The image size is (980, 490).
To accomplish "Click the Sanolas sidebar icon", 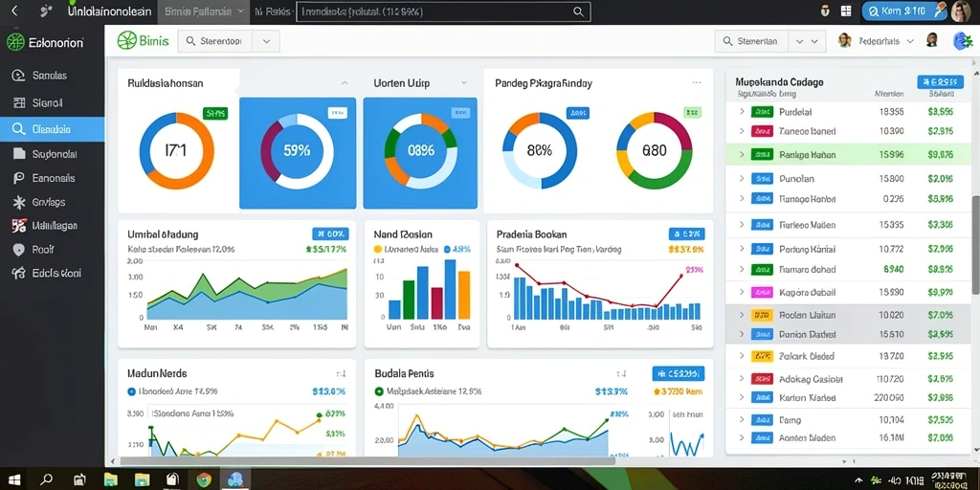I will pos(19,76).
